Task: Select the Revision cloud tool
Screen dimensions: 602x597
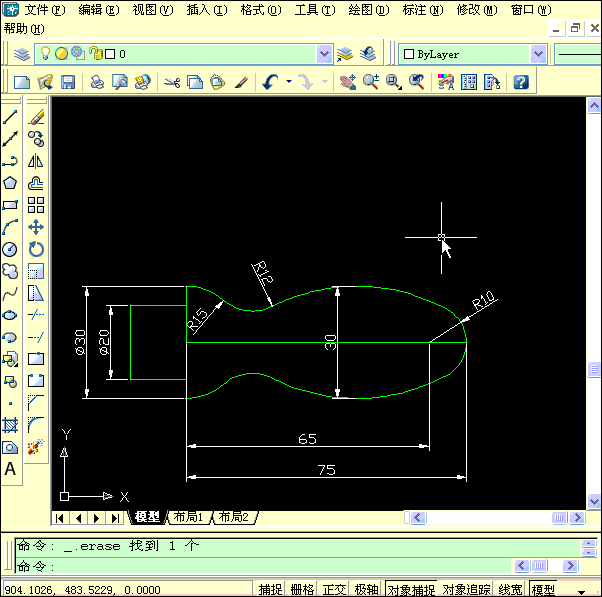Action: click(10, 271)
